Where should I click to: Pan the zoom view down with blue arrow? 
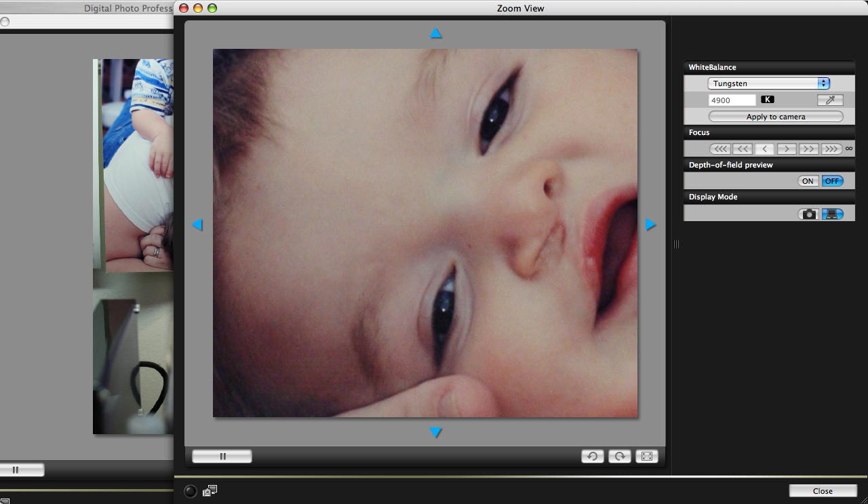[436, 432]
